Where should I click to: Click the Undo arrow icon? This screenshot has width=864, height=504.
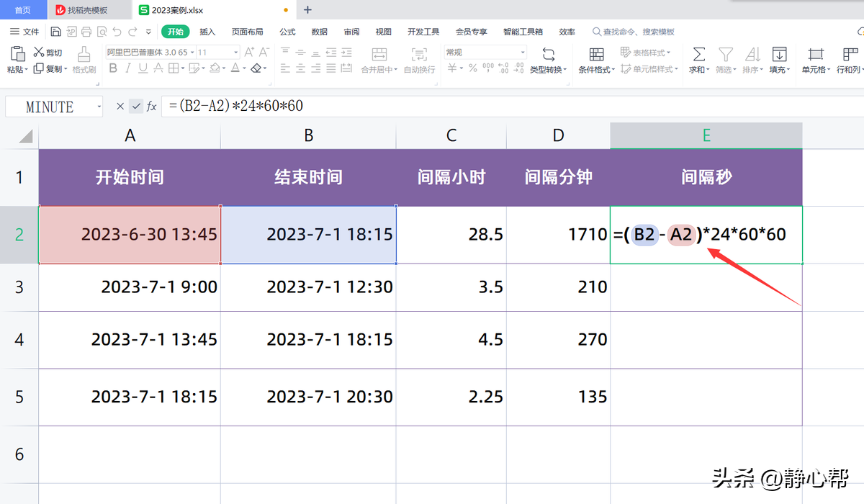click(117, 32)
